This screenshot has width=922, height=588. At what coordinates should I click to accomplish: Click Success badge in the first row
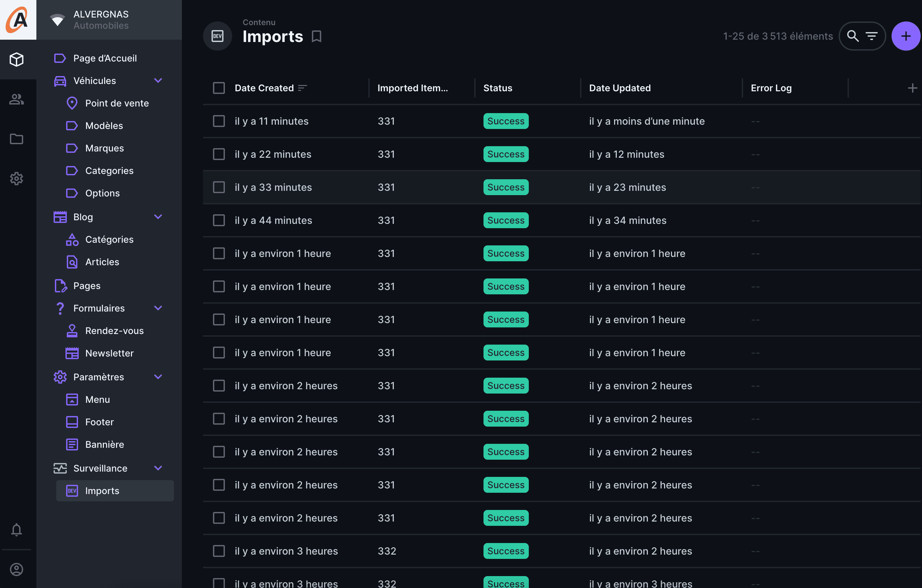[x=505, y=121]
